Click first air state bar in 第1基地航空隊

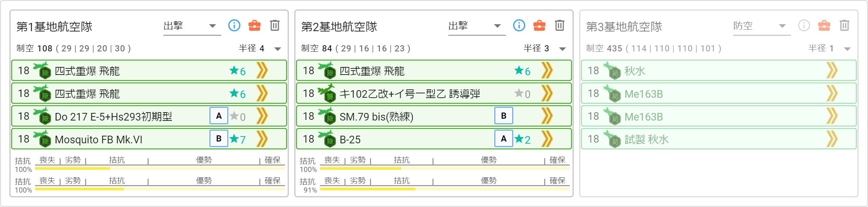pyautogui.click(x=160, y=168)
